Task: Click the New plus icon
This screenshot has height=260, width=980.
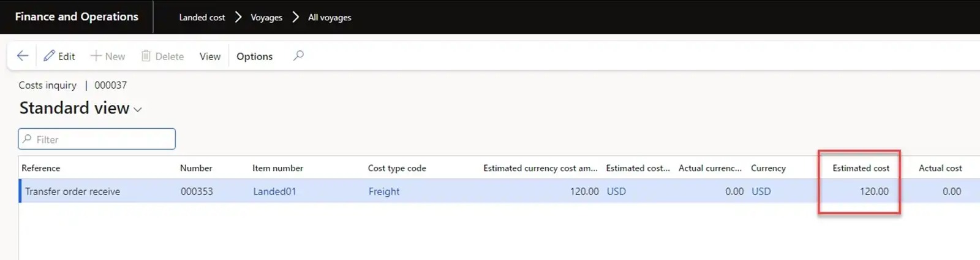Action: click(96, 56)
